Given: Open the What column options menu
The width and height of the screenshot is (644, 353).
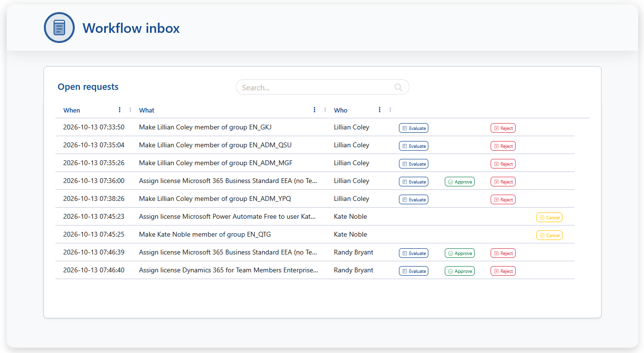Looking at the screenshot, I should pos(315,110).
